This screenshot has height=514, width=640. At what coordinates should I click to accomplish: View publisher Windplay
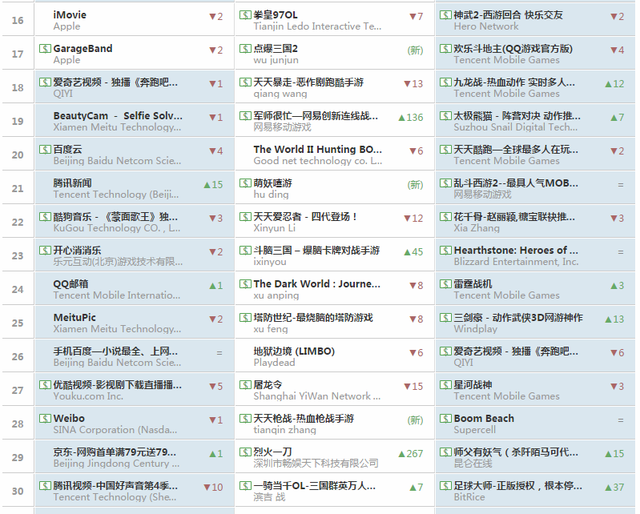pos(476,329)
